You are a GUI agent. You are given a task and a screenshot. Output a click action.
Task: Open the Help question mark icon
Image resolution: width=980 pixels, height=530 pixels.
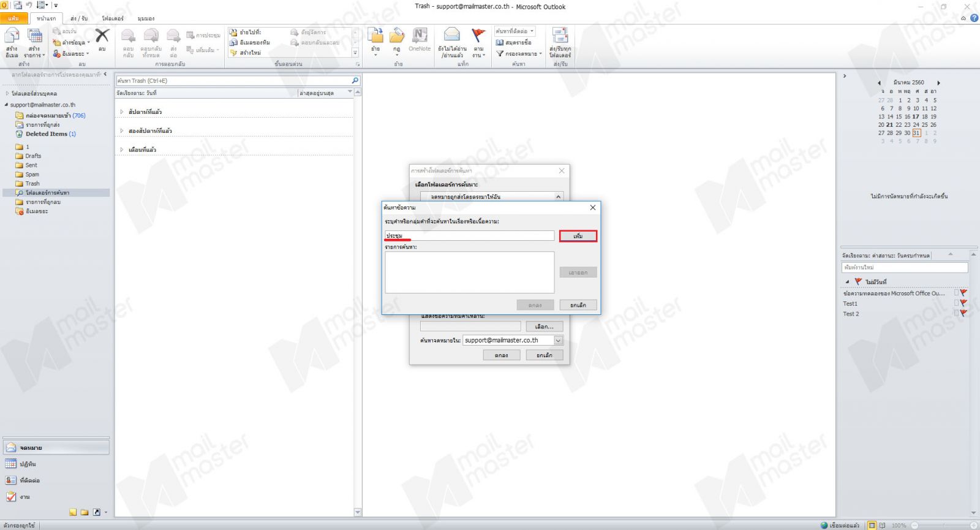[974, 18]
